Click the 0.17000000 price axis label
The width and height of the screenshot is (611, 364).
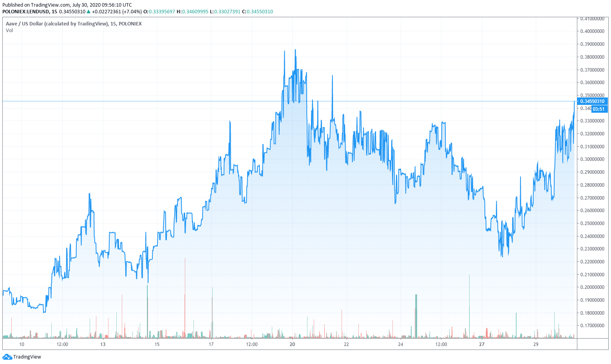tap(592, 326)
